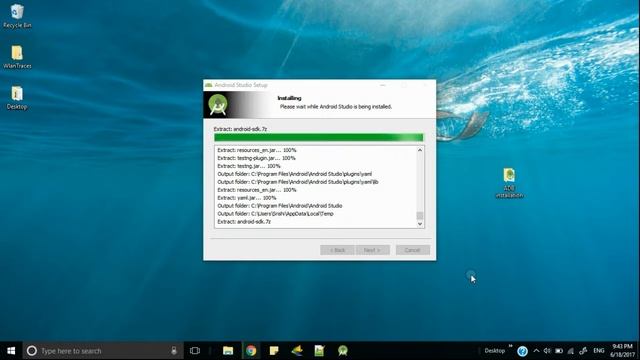Click the 'Installing' header text
This screenshot has height=360, width=640.
[289, 98]
